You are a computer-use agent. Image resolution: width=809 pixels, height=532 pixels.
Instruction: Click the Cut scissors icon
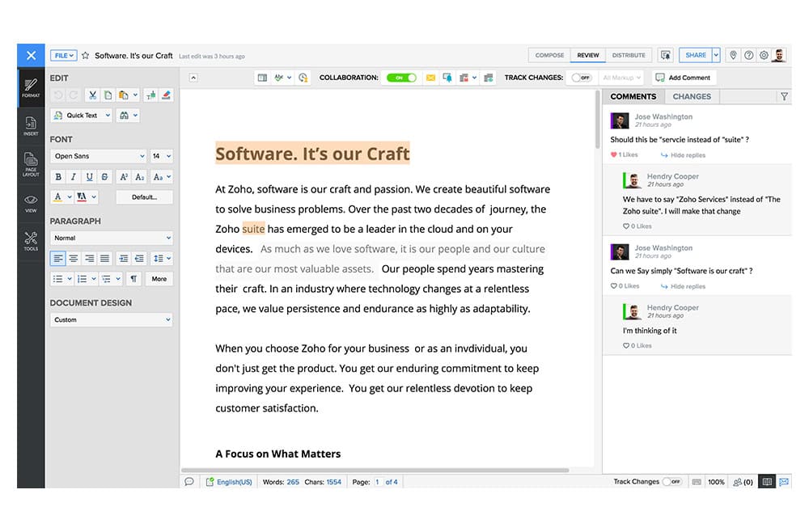92,95
